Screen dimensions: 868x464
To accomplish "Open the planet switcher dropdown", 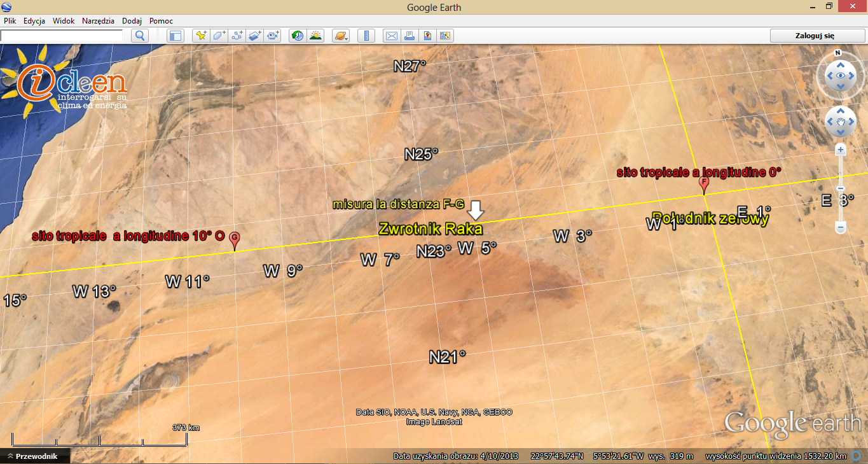I will coord(341,36).
